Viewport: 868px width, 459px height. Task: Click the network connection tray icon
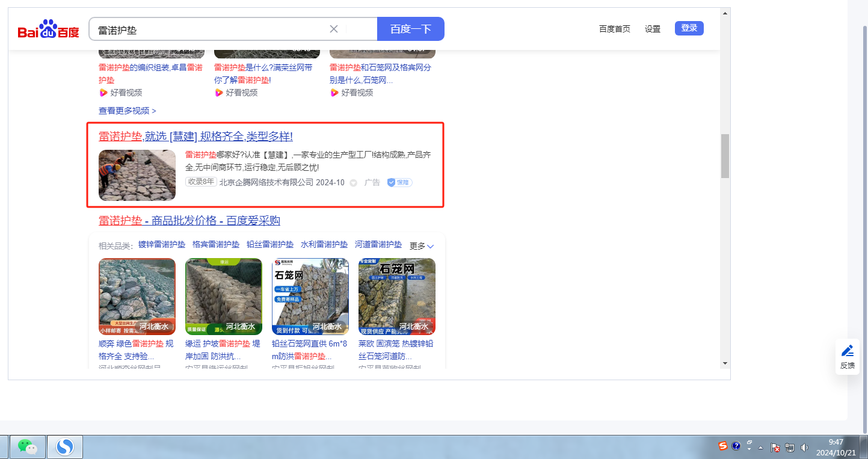coord(790,448)
